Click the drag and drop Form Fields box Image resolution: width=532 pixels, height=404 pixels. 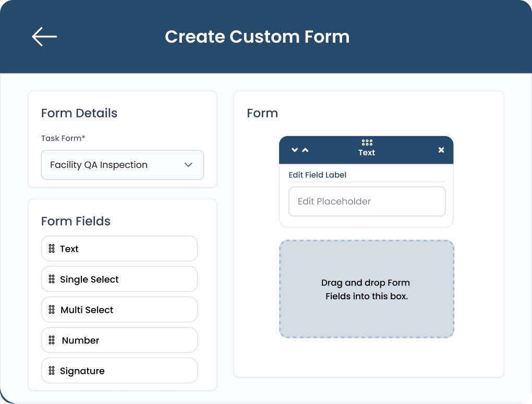(x=367, y=289)
